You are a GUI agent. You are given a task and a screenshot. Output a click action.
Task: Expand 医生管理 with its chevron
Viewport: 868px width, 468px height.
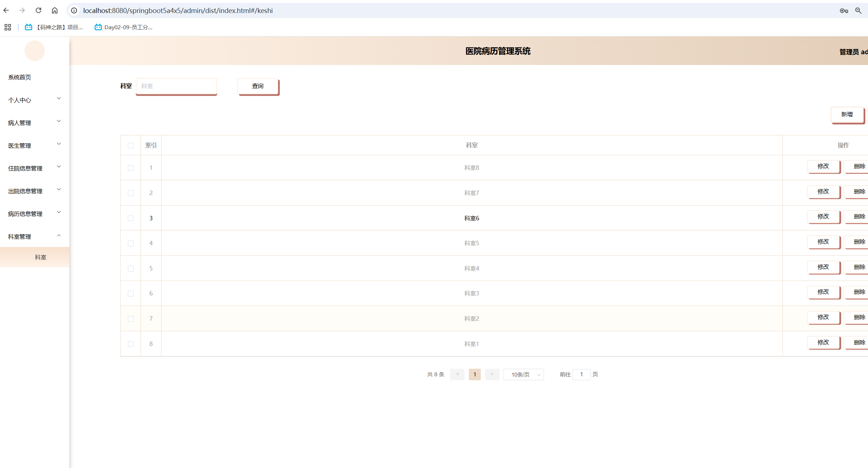59,144
